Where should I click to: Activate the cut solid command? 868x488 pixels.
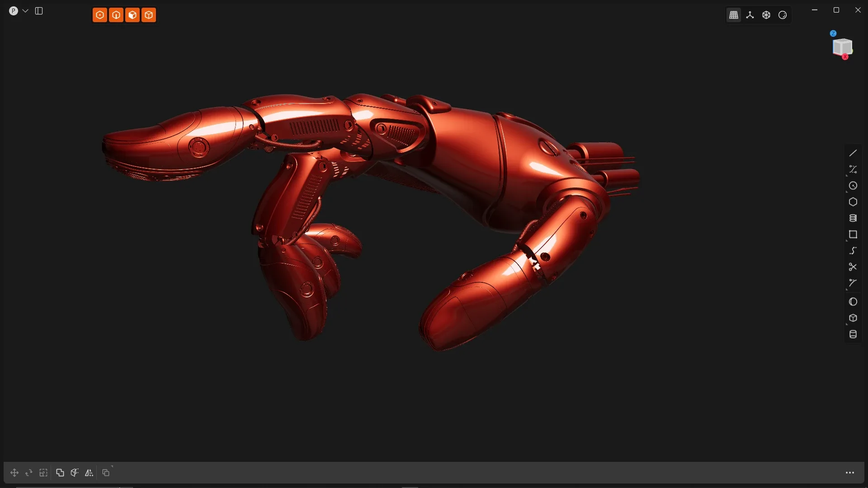point(75,473)
